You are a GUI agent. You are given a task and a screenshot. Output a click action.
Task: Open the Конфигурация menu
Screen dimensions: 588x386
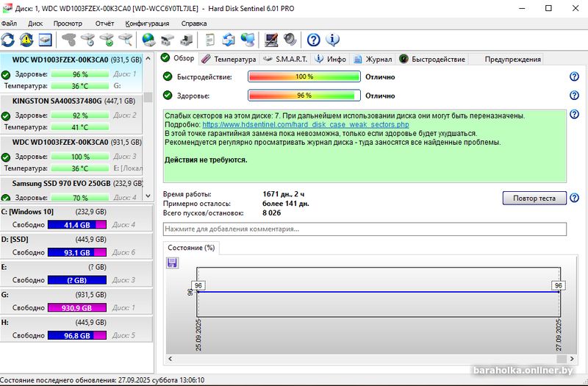[x=147, y=24]
